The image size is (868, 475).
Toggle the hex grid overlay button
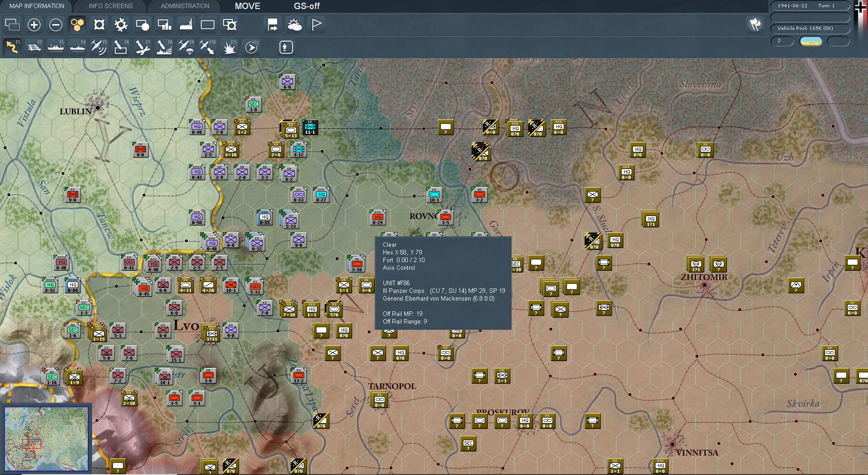tap(77, 25)
